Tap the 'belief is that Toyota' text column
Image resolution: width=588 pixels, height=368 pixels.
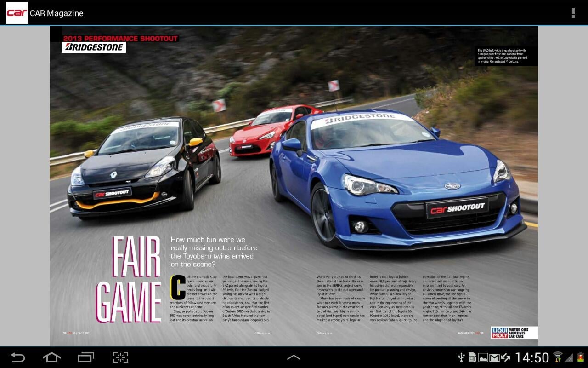pos(394,298)
